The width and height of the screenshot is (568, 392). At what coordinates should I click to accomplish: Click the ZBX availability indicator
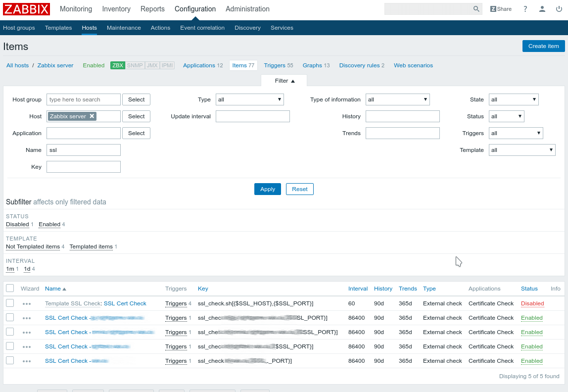pyautogui.click(x=117, y=65)
